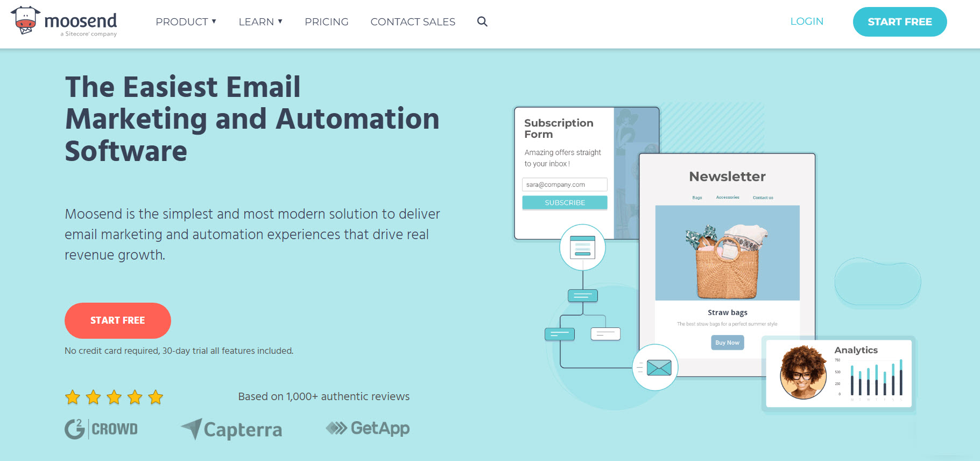980x461 pixels.
Task: Open the CONTACT SALES page
Action: coord(413,22)
